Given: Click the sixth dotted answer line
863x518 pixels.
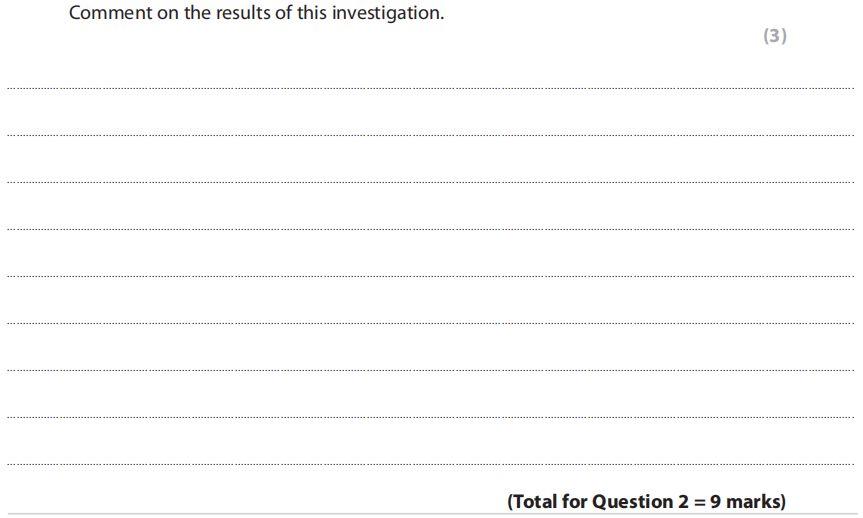Looking at the screenshot, I should [430, 323].
